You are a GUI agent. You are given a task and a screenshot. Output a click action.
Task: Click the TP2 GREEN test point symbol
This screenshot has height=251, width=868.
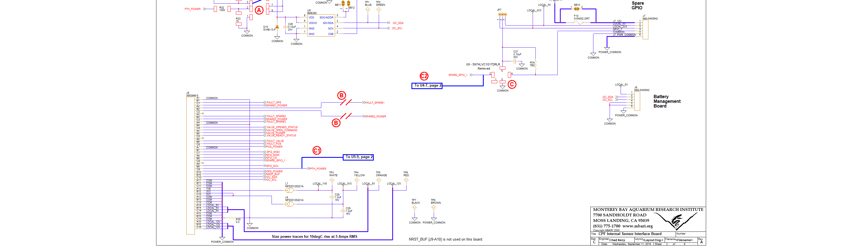[379, 9]
